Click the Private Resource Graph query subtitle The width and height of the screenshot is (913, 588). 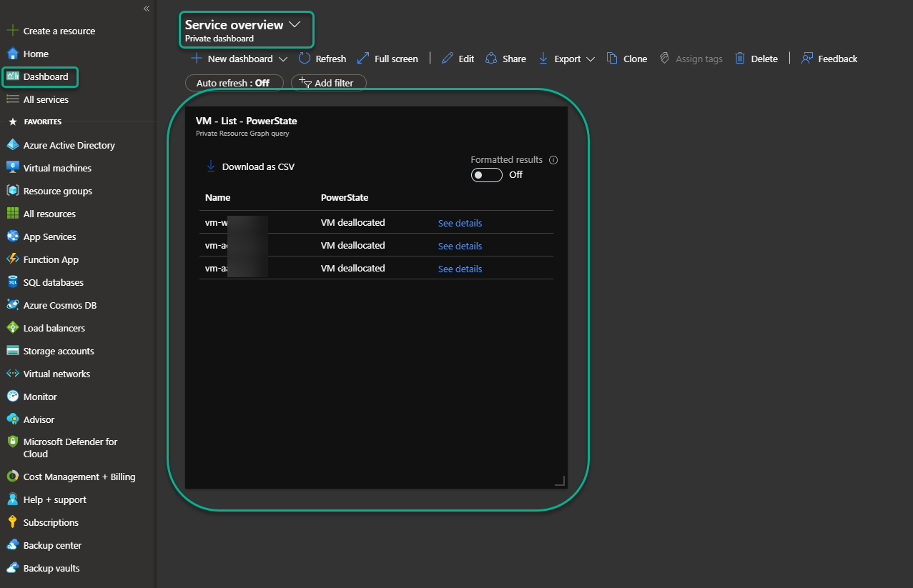[x=242, y=133]
